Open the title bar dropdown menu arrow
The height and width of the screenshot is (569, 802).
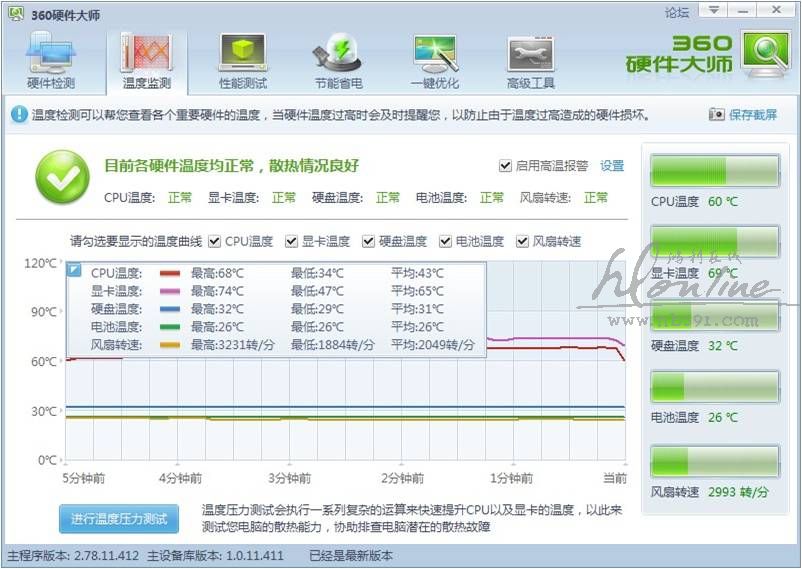[711, 11]
